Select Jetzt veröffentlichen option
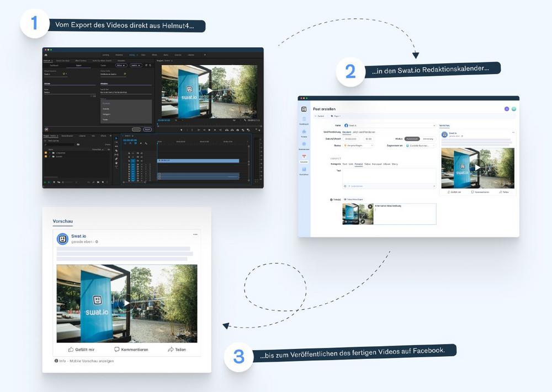Image resolution: width=552 pixels, height=392 pixels. coord(364,132)
